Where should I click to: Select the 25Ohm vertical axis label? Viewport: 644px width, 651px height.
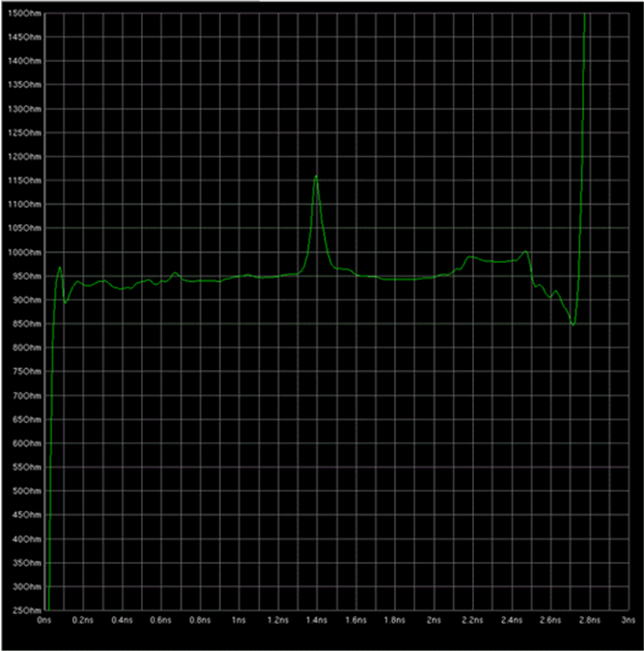coord(20,609)
